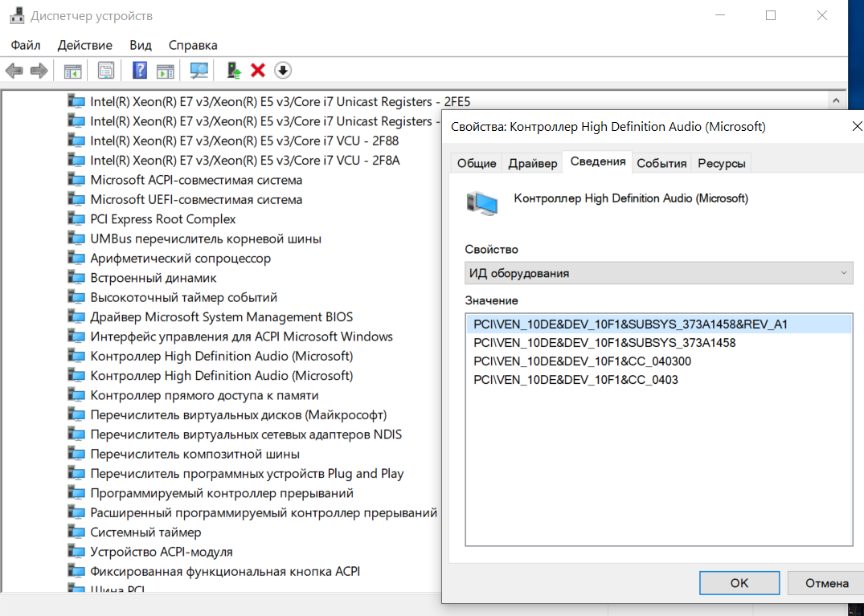This screenshot has width=864, height=616.
Task: Click the Back arrow toolbar icon
Action: 14,71
